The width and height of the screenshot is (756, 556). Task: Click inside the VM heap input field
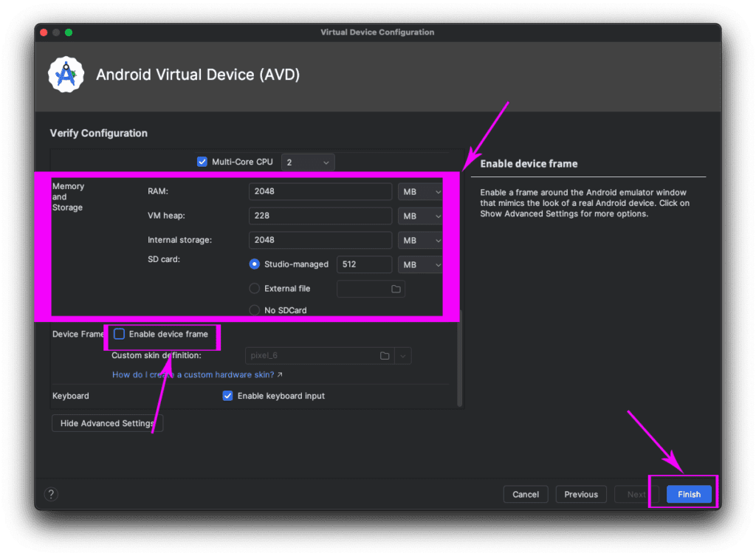pos(320,216)
